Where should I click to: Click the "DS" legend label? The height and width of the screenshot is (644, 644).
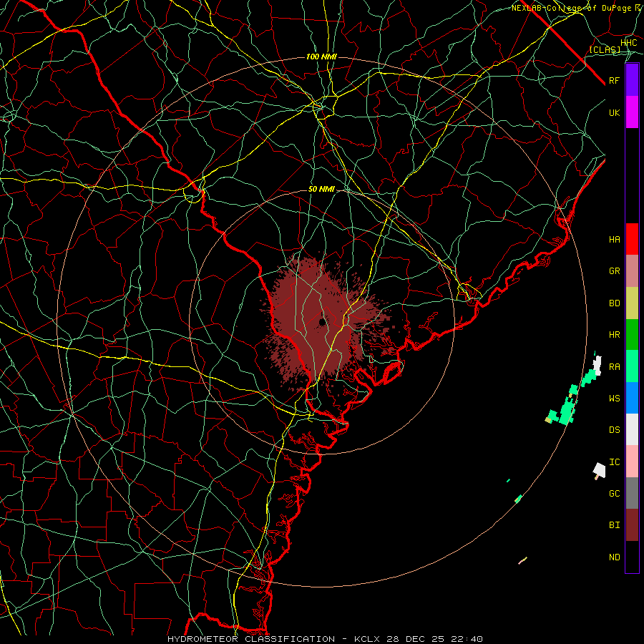tap(614, 430)
